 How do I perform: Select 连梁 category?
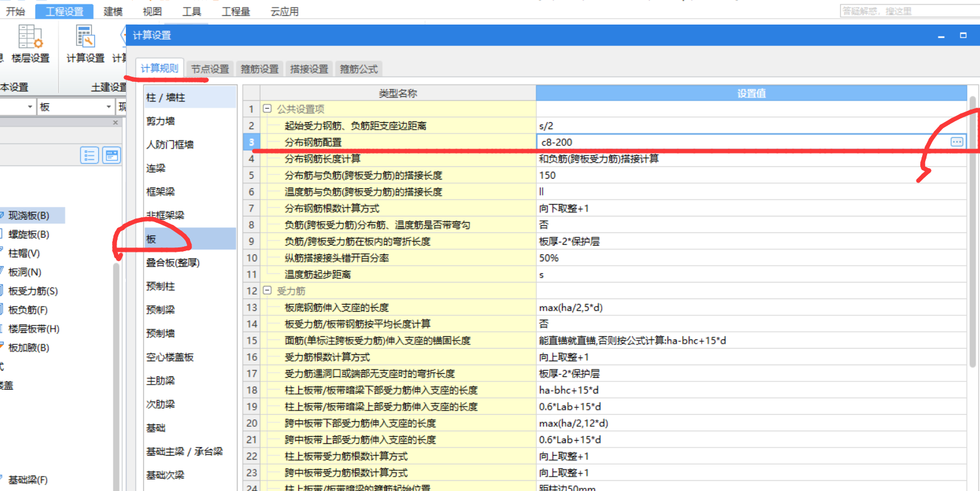click(x=189, y=168)
